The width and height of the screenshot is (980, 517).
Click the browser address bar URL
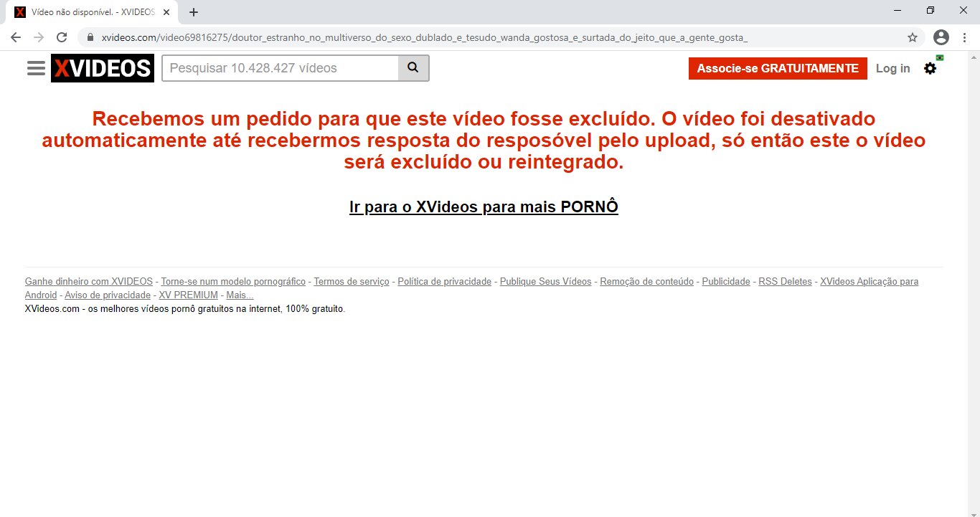(425, 37)
